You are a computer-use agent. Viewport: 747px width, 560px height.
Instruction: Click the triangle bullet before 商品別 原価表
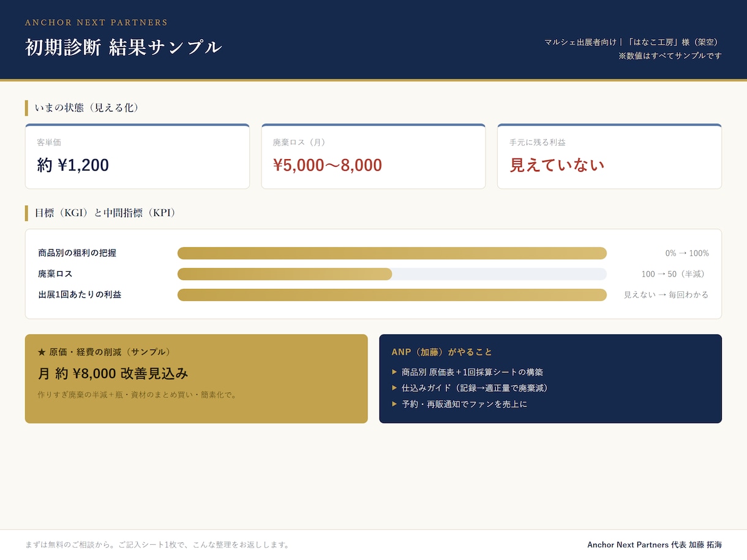(394, 371)
